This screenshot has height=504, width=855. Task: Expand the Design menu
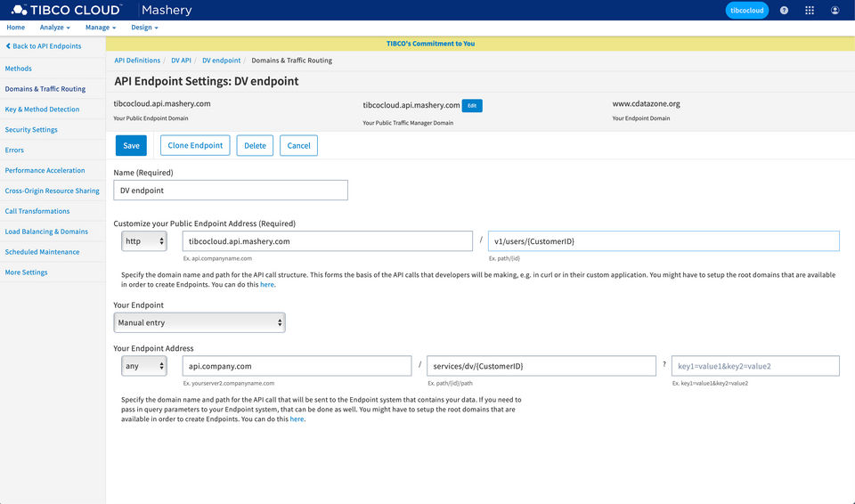(x=144, y=28)
